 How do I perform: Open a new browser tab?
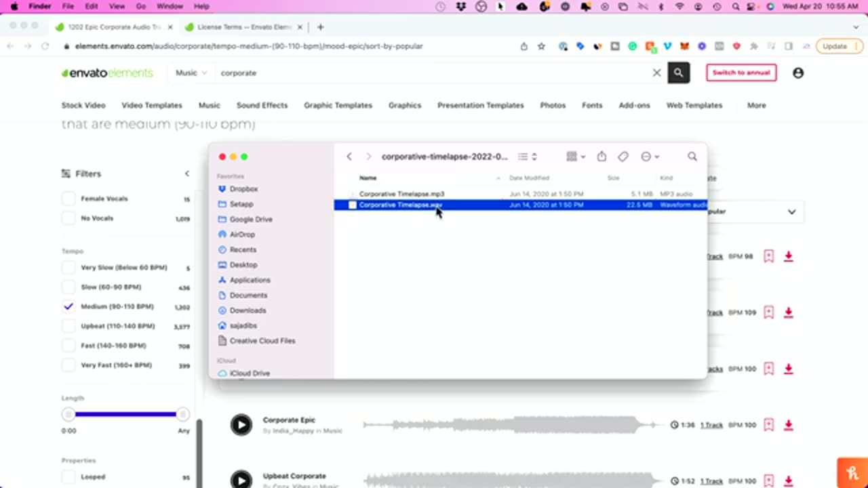[x=320, y=27]
